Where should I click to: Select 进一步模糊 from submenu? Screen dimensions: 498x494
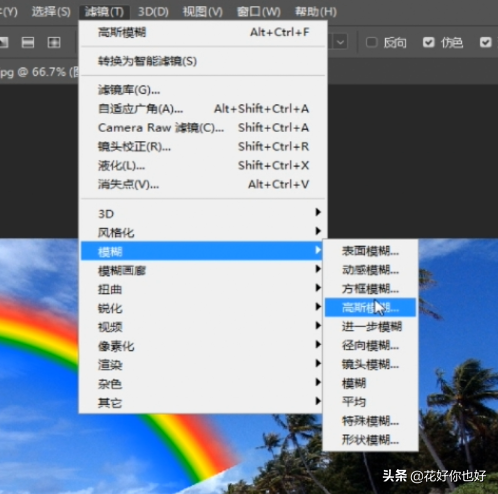[370, 327]
